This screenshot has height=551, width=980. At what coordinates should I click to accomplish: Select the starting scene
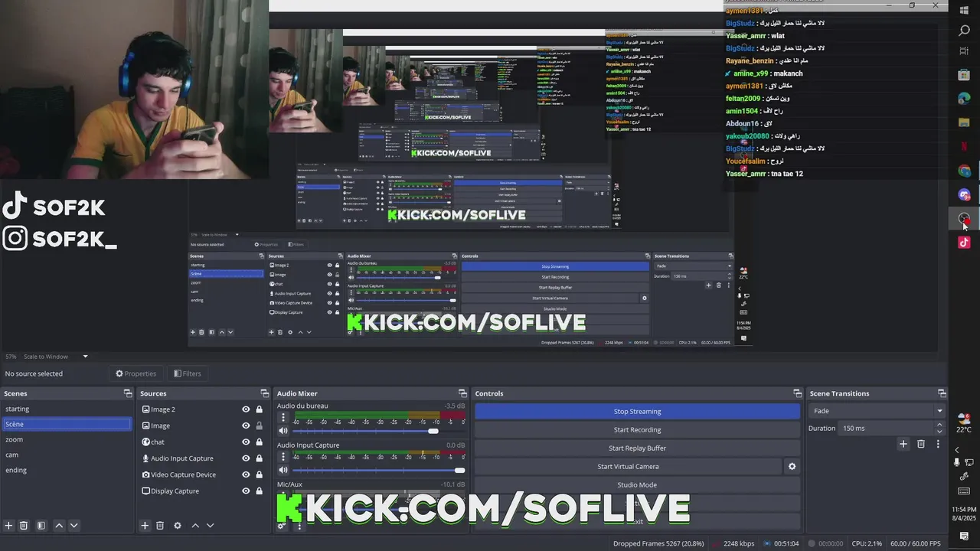[67, 409]
